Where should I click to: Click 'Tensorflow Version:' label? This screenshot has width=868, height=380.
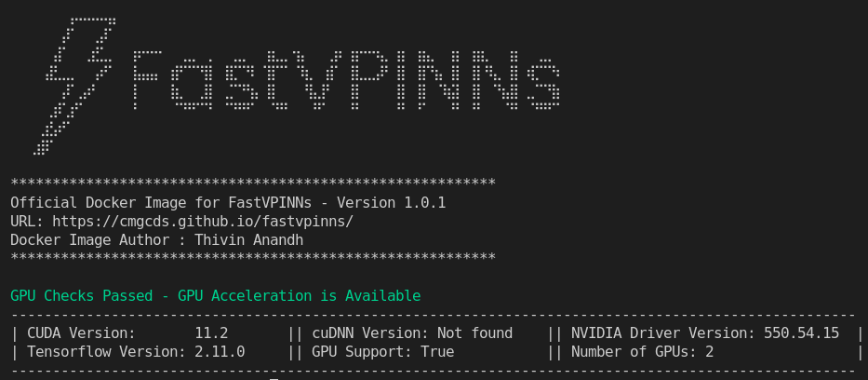(x=106, y=352)
